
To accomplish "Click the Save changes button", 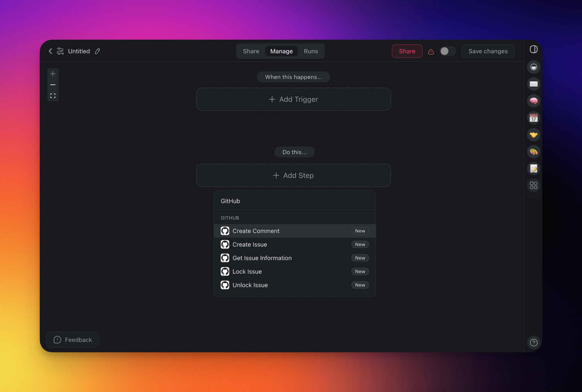I will click(x=488, y=51).
